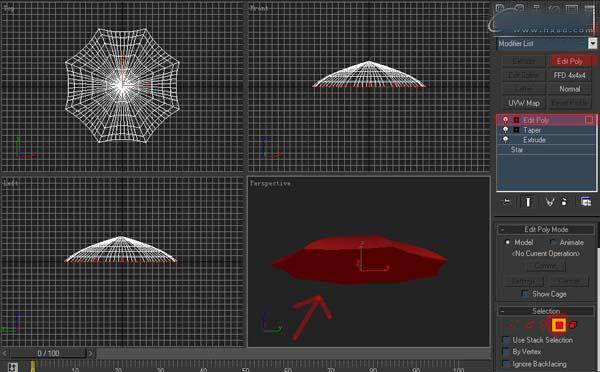Apply the UVW Map modifier button
The image size is (600, 372).
[524, 103]
